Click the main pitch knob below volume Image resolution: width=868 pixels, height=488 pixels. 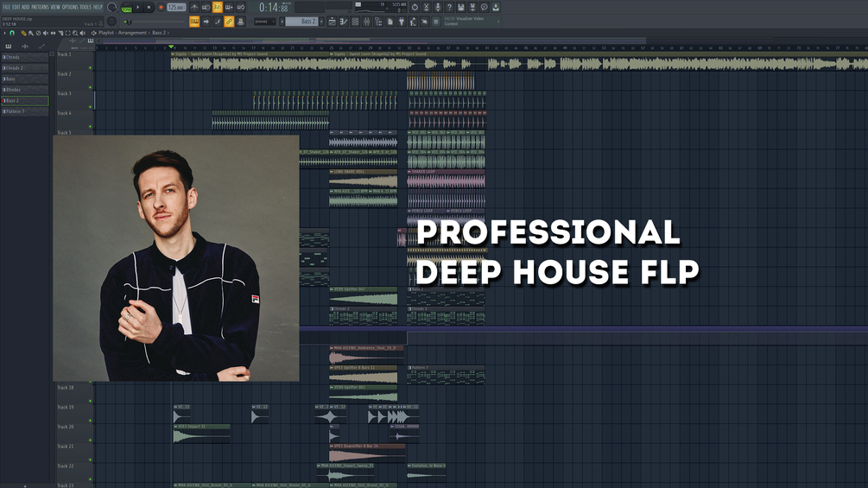(111, 21)
